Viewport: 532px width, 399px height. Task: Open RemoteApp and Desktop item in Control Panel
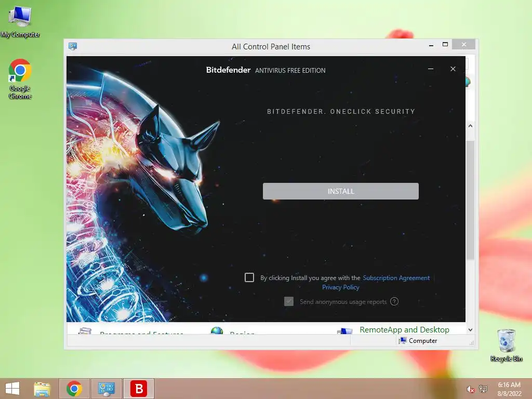tap(404, 329)
